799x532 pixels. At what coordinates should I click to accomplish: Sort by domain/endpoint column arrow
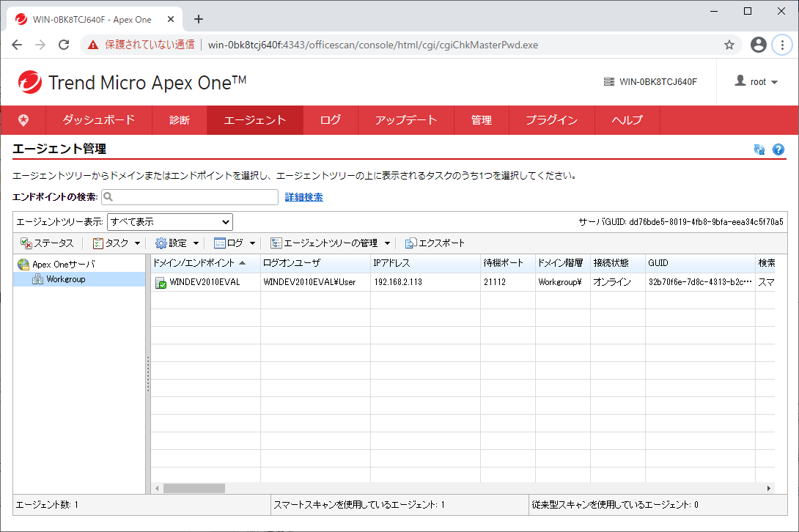242,263
